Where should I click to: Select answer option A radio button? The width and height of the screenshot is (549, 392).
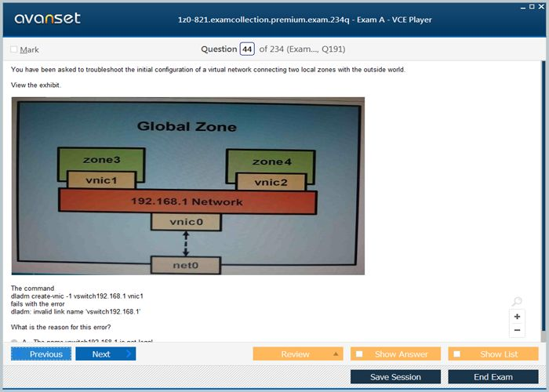pyautogui.click(x=15, y=342)
